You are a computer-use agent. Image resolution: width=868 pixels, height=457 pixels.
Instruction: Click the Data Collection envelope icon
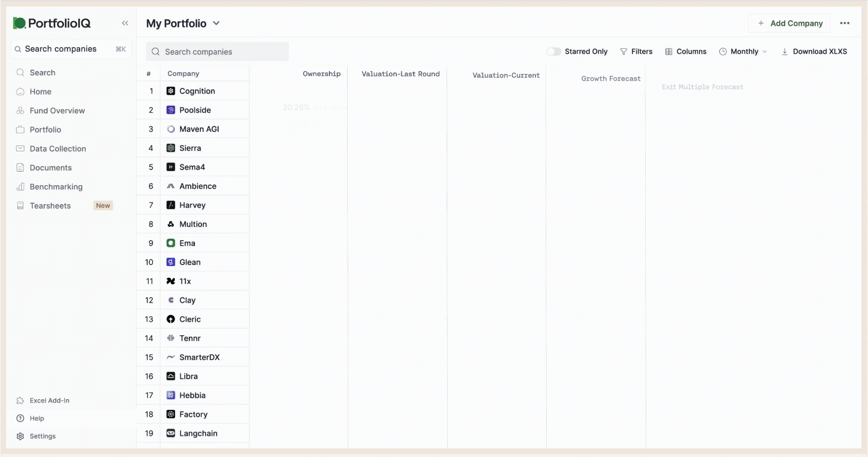pos(20,149)
